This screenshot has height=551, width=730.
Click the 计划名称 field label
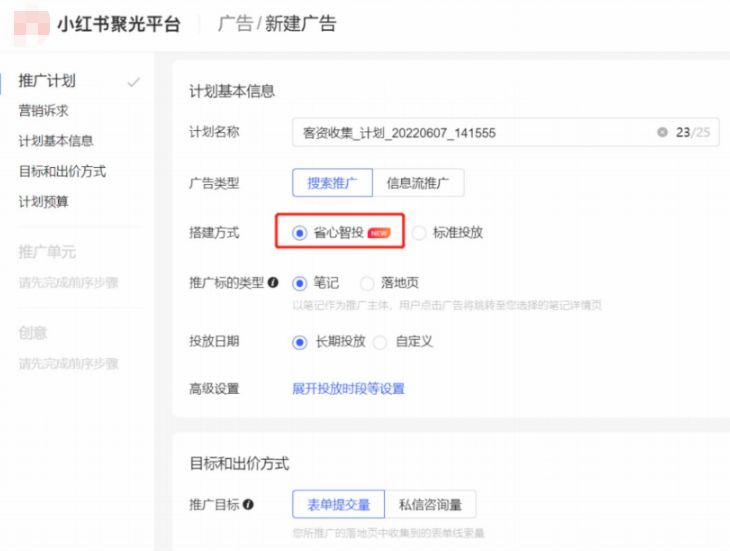coord(214,132)
